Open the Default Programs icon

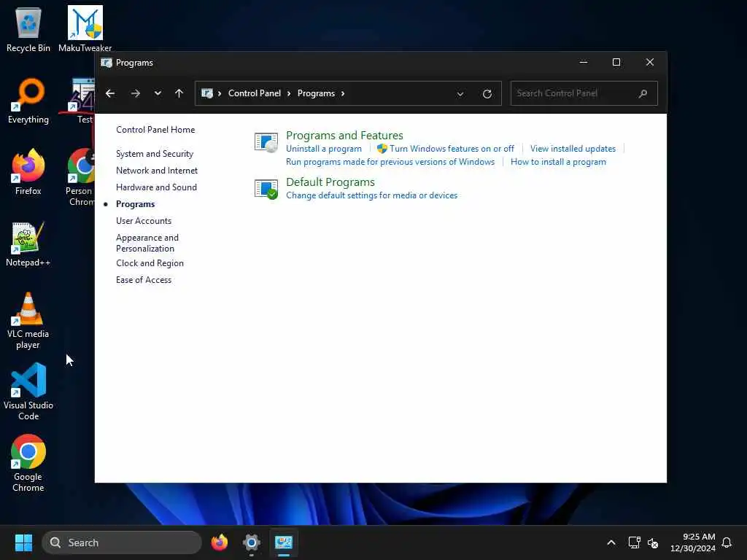266,189
